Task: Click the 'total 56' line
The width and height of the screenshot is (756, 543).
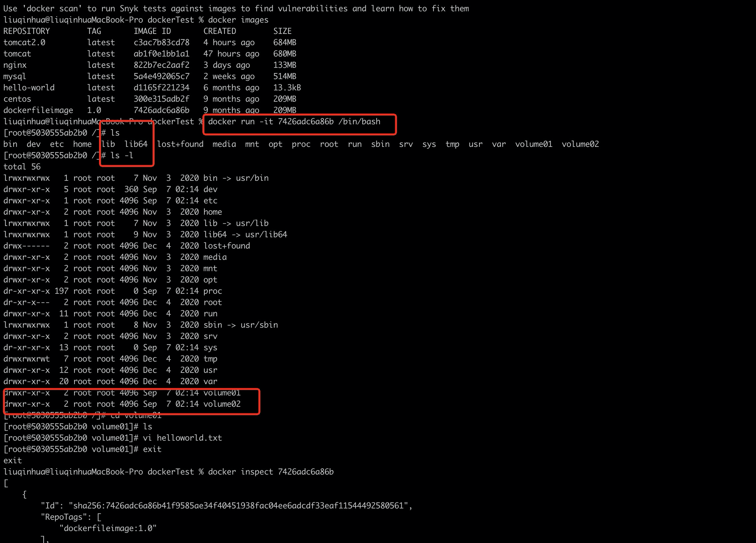Action: (22, 167)
